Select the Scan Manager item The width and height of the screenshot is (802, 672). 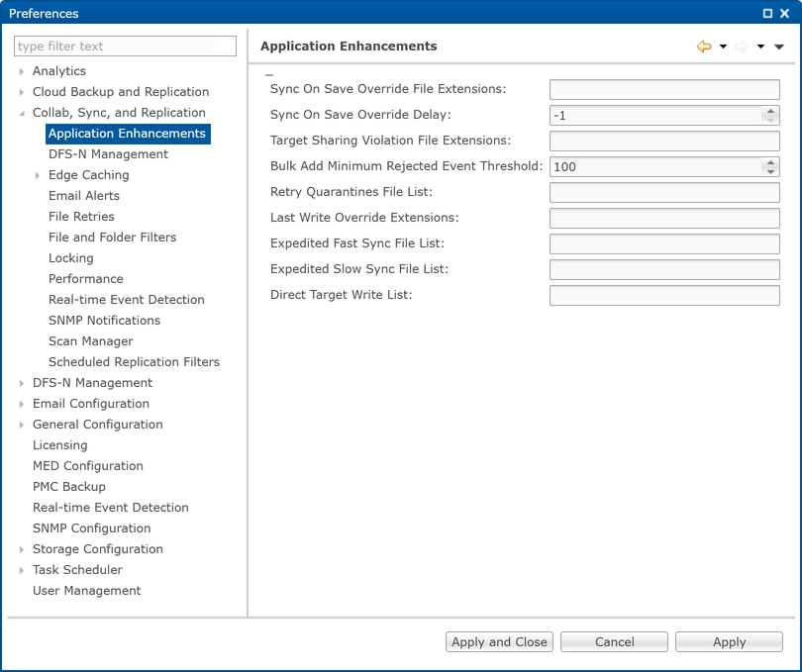[x=90, y=341]
